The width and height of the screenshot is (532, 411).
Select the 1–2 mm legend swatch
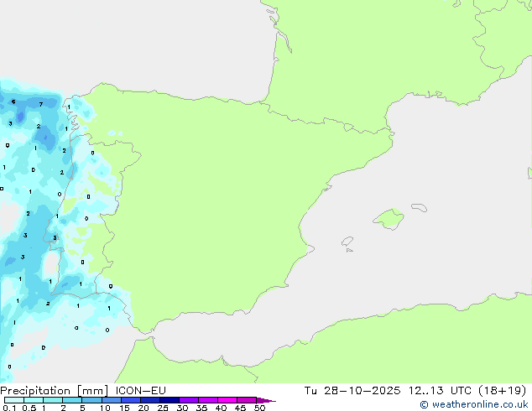tap(53, 400)
